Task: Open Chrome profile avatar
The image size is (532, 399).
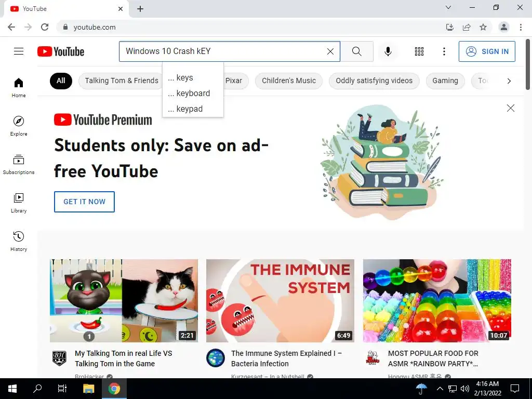Action: point(504,27)
